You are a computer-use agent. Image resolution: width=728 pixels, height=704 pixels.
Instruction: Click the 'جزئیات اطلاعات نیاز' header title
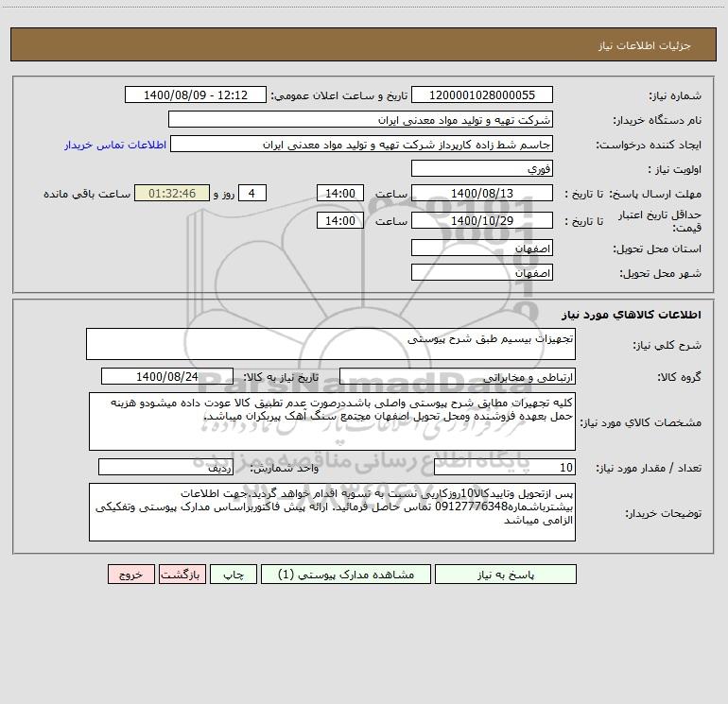pyautogui.click(x=645, y=45)
